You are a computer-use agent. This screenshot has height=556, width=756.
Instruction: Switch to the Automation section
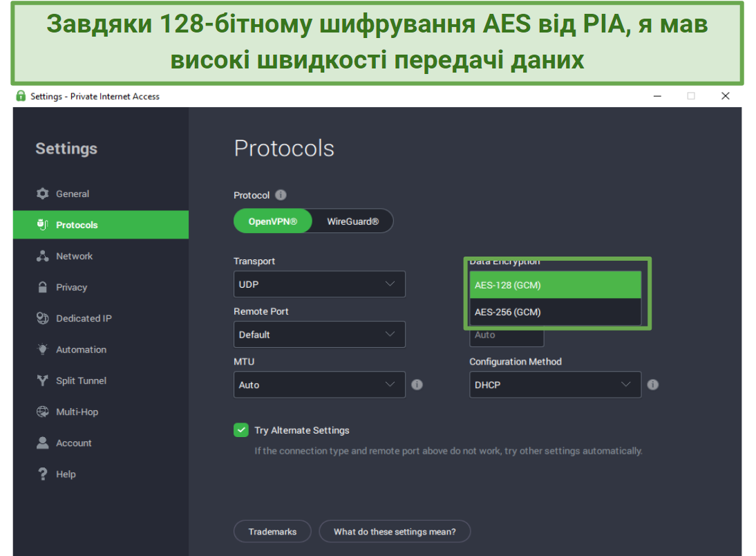101,349
